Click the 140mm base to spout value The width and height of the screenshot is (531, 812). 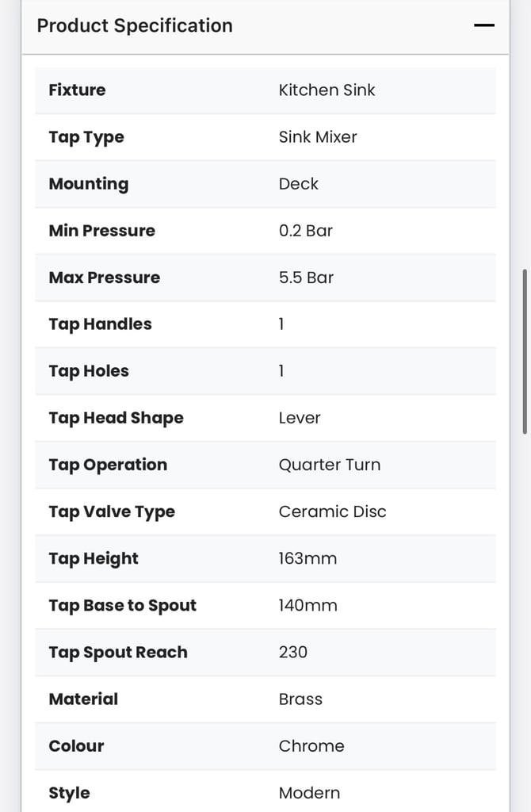point(308,605)
